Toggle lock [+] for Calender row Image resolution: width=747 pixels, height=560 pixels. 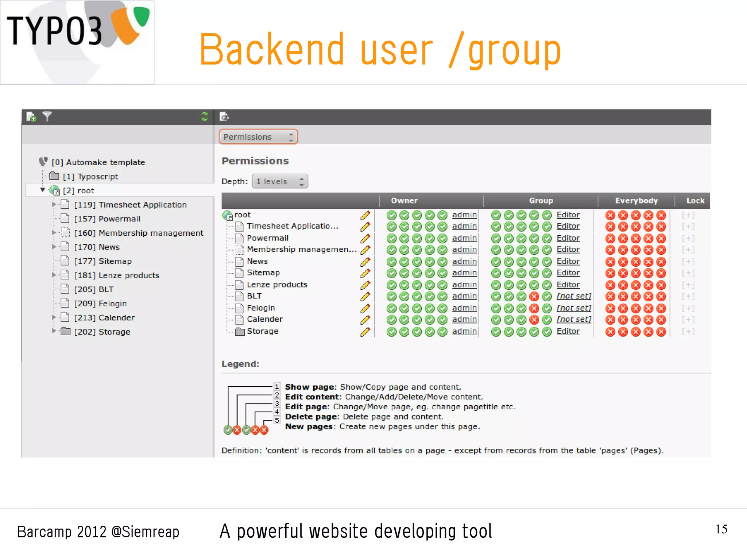pos(688,320)
